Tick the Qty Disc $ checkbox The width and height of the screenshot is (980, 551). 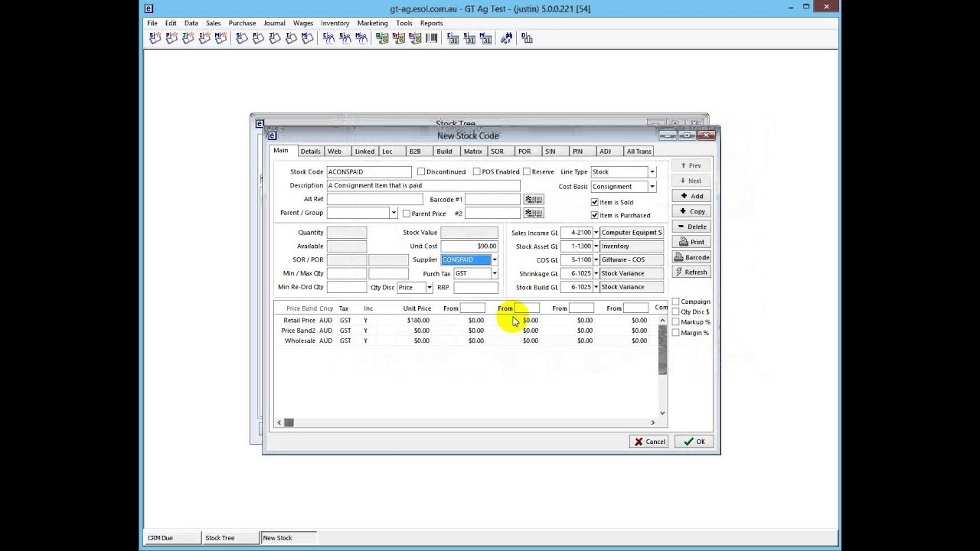tap(675, 311)
